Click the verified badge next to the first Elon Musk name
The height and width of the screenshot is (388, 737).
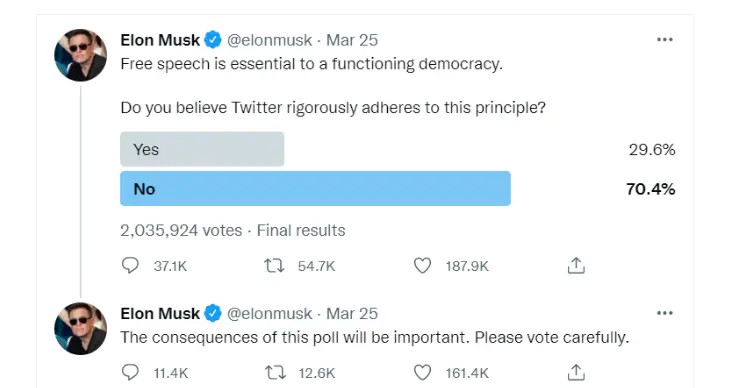[x=213, y=40]
